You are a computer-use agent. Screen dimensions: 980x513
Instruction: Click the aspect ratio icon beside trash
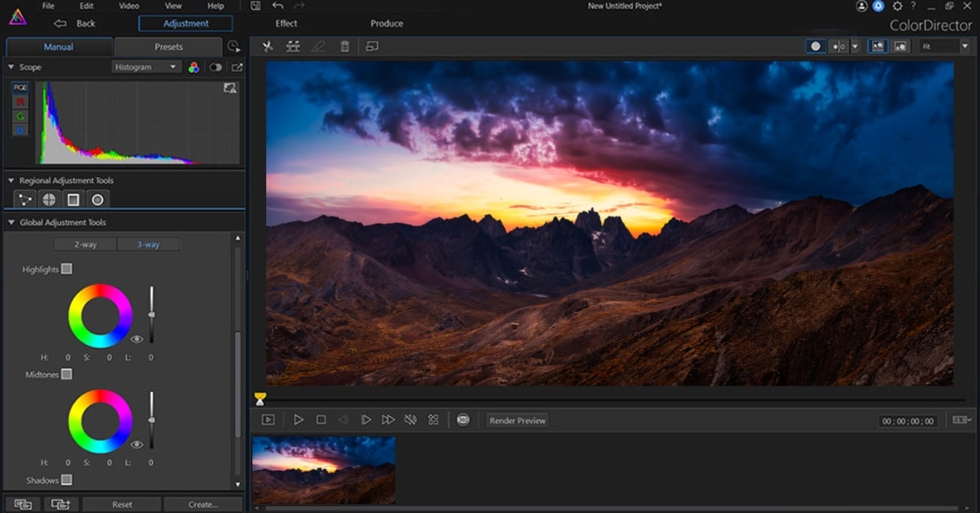(x=372, y=47)
